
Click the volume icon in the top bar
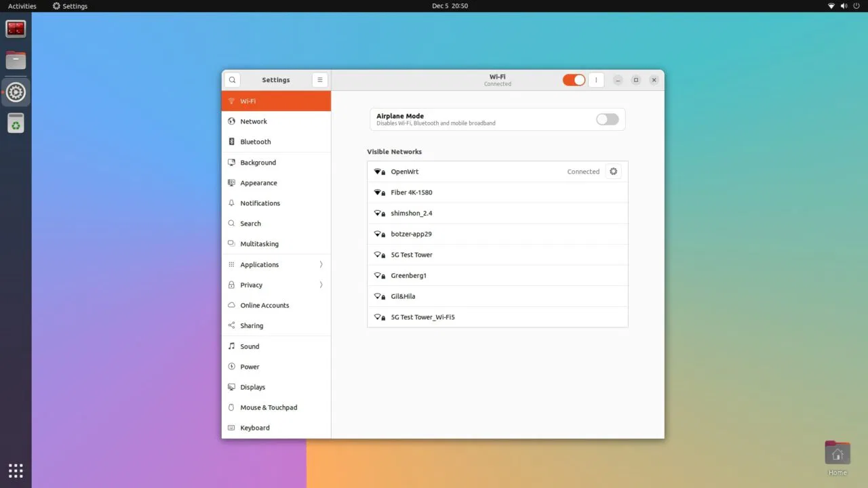[x=843, y=5]
